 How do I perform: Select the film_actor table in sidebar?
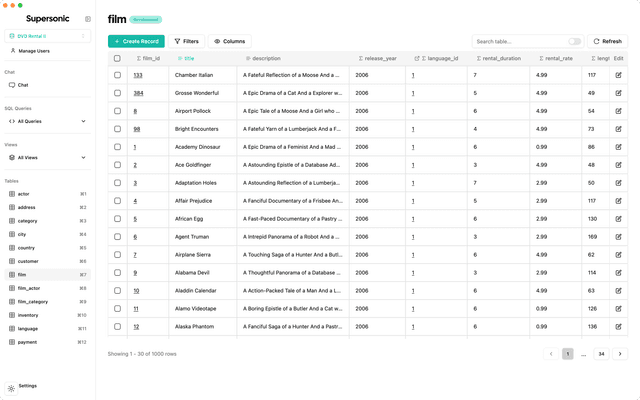coord(29,288)
